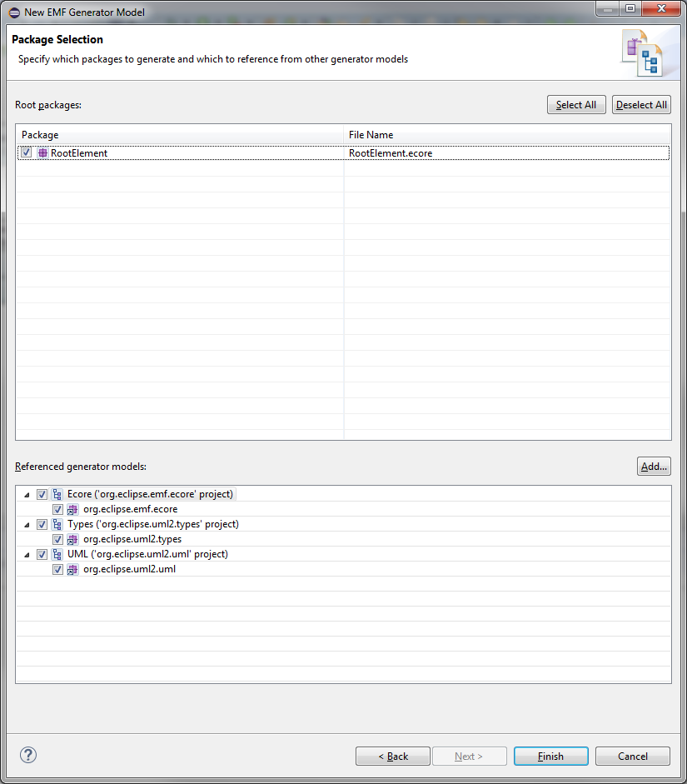687x784 pixels.
Task: Click the Eclipse icon in title bar
Action: [14, 12]
